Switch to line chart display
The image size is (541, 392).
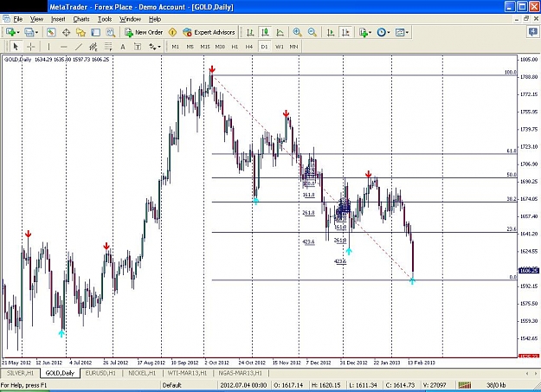pyautogui.click(x=280, y=32)
